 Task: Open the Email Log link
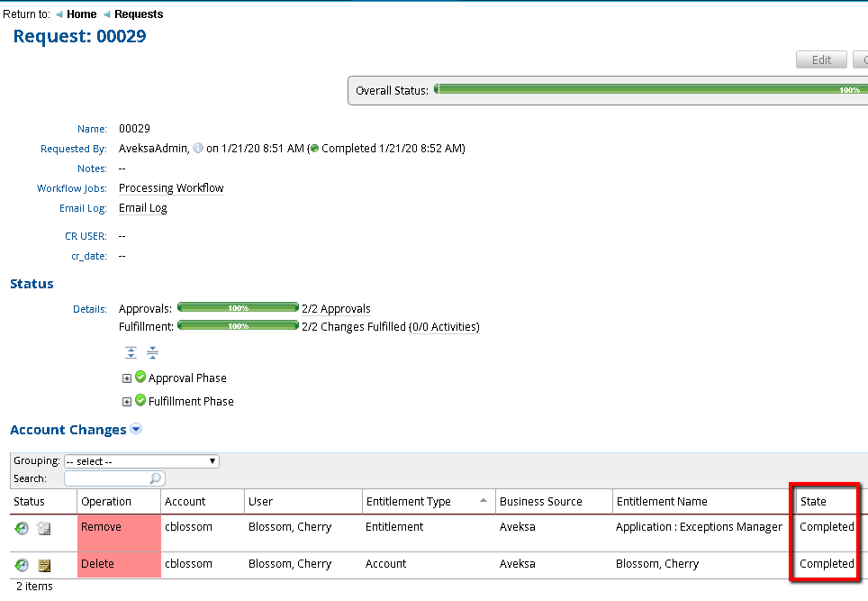coord(142,207)
